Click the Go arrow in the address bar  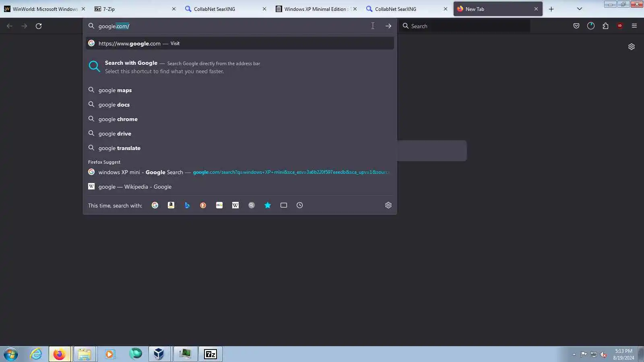click(x=388, y=26)
